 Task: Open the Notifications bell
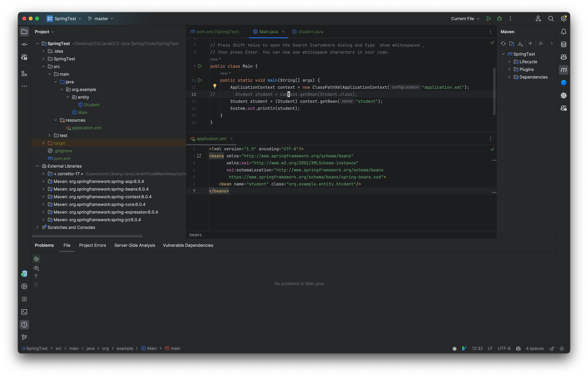tap(564, 32)
